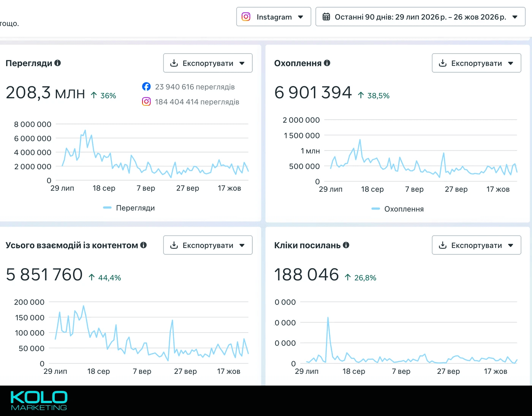Click the Усього взаємодій із контентом heading
The height and width of the screenshot is (416, 532).
click(x=72, y=245)
